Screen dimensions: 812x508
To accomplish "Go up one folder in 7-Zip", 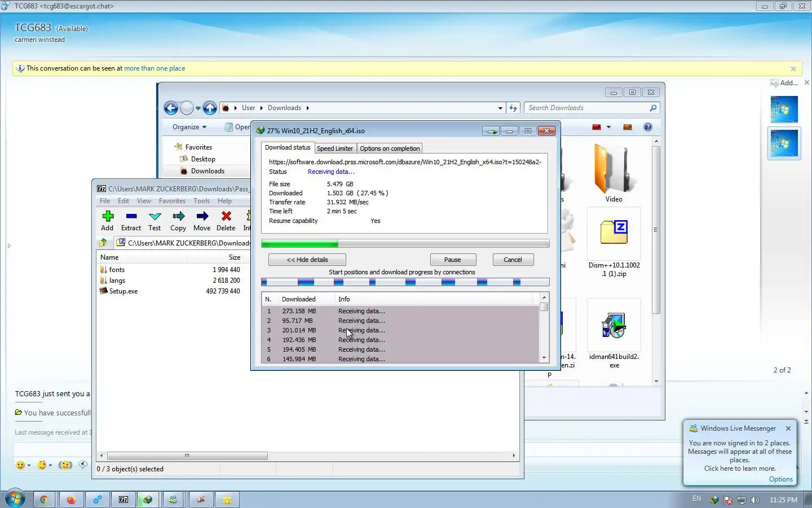I will [x=103, y=243].
